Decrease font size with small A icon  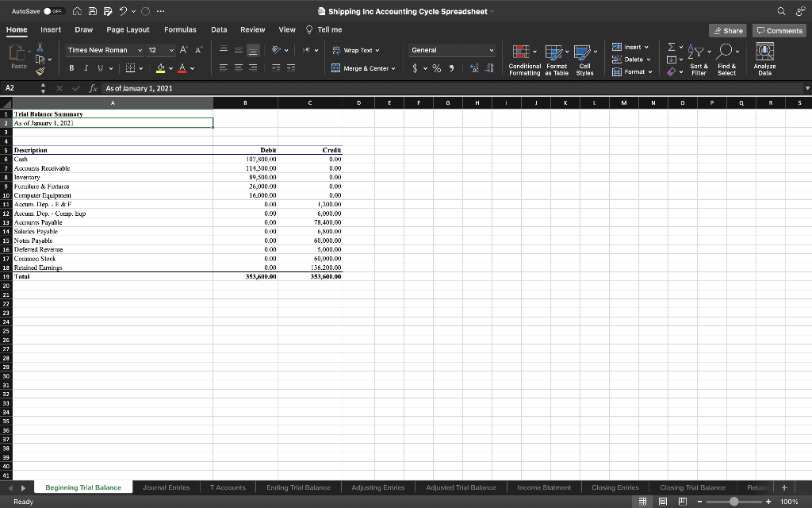(x=199, y=50)
